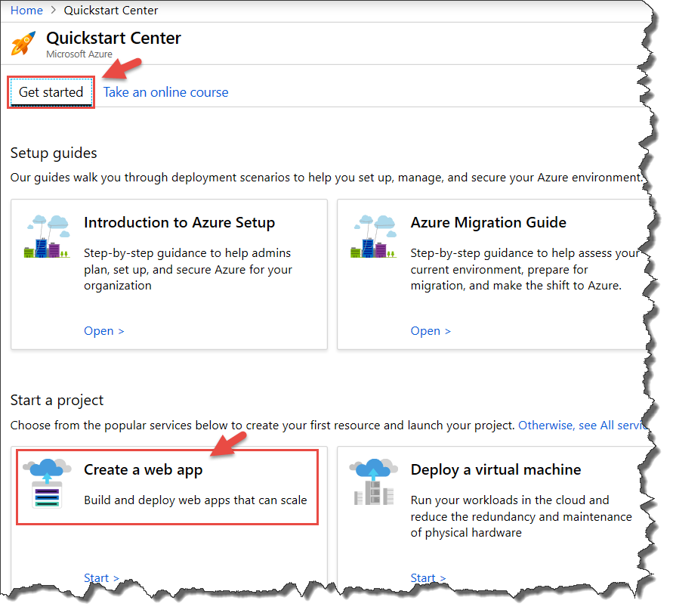
Task: Click 'Build and deploy web apps that can scale'
Action: [196, 500]
